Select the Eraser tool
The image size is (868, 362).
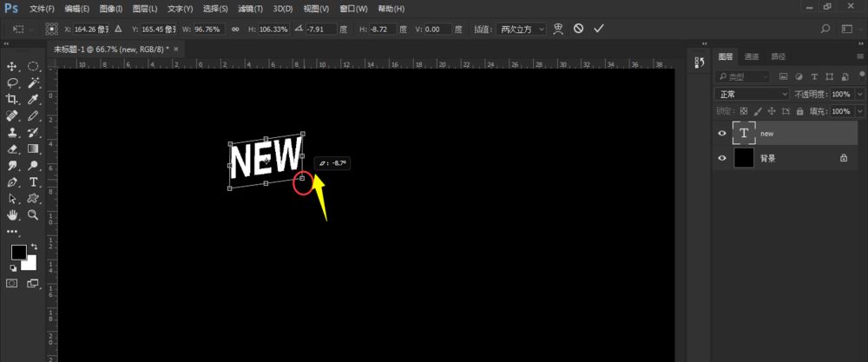(x=11, y=149)
